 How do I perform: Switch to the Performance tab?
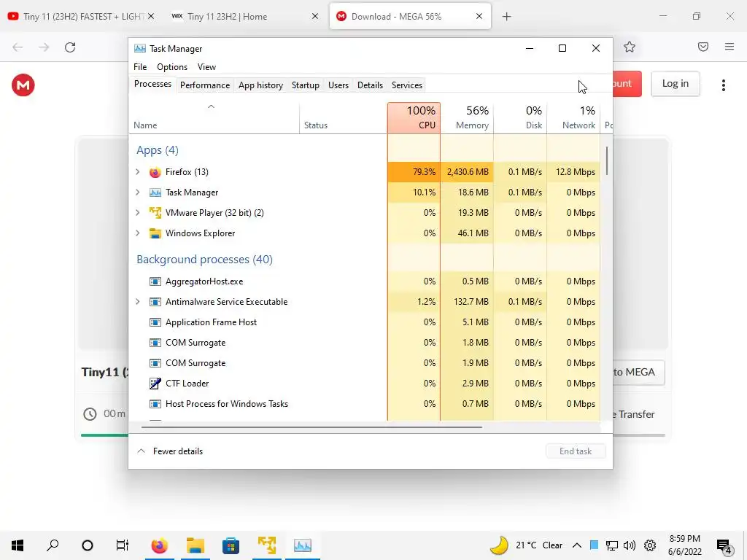pyautogui.click(x=205, y=85)
